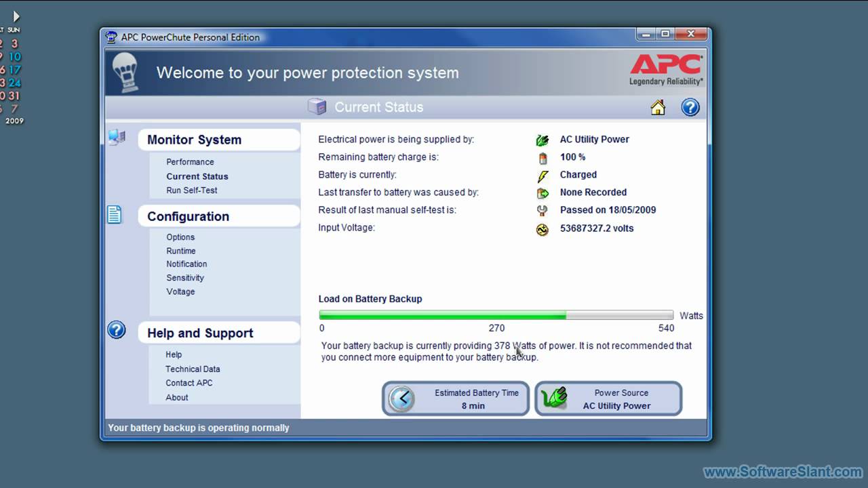This screenshot has height=488, width=868.
Task: Click 'Welcome to your power protection system' title
Action: click(308, 73)
